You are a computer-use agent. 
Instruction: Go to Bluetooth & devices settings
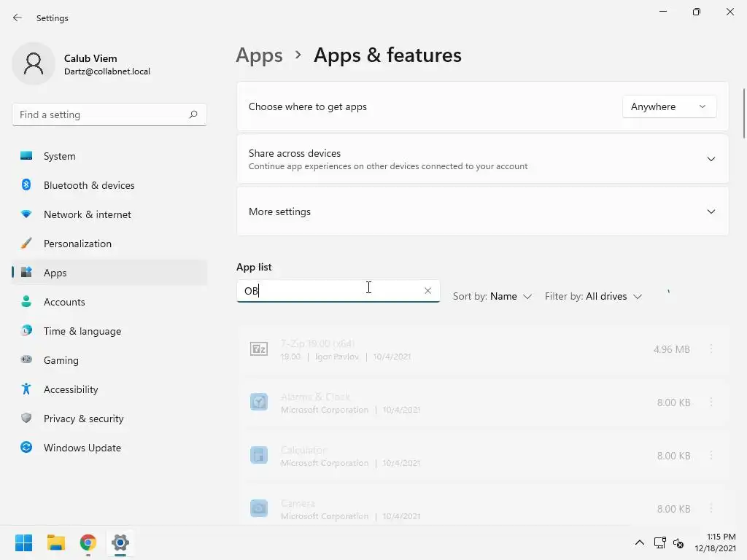[89, 185]
